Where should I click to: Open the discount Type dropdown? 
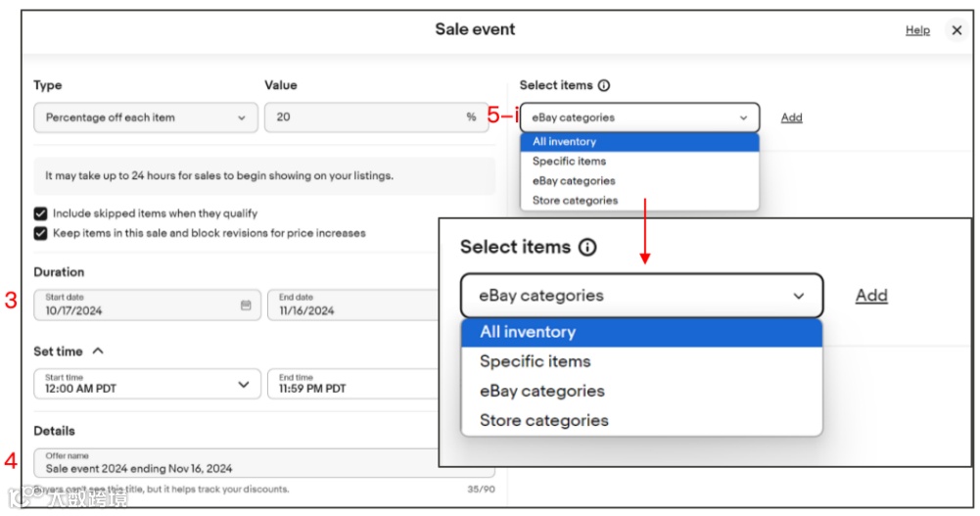pos(145,117)
